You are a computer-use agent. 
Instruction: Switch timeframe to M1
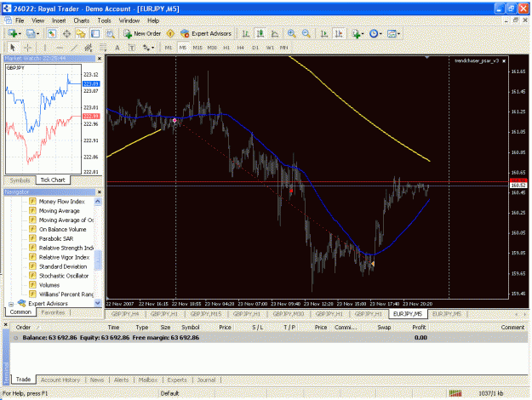tap(169, 48)
